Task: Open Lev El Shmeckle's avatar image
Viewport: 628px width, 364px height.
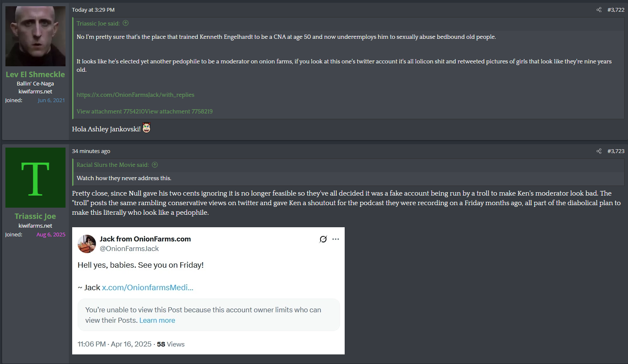Action: 35,36
